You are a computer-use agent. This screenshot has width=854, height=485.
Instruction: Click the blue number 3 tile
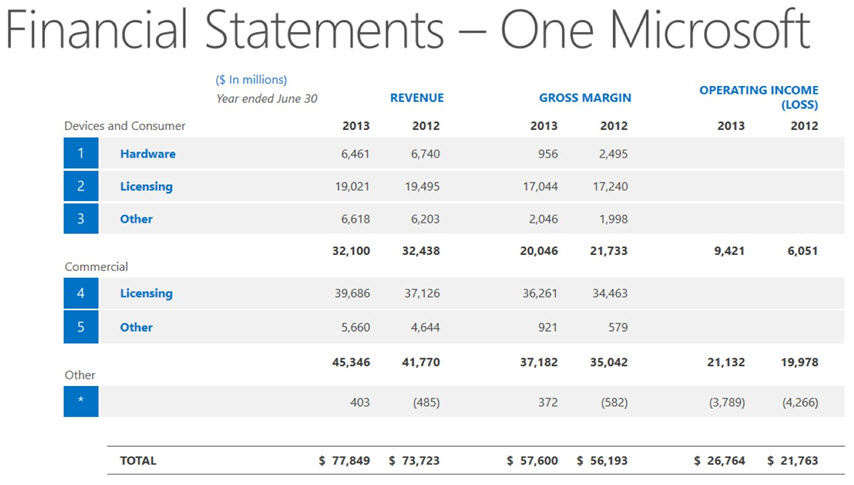coord(81,219)
